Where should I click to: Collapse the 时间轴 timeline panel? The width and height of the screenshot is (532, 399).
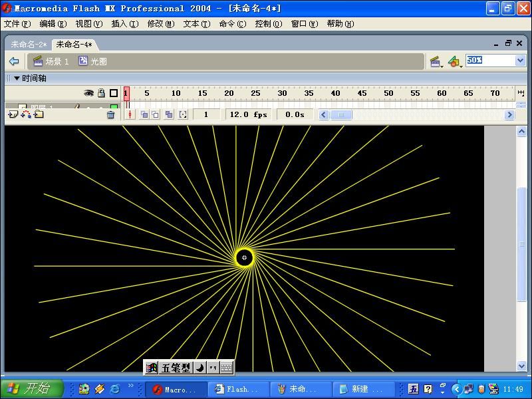(x=17, y=78)
